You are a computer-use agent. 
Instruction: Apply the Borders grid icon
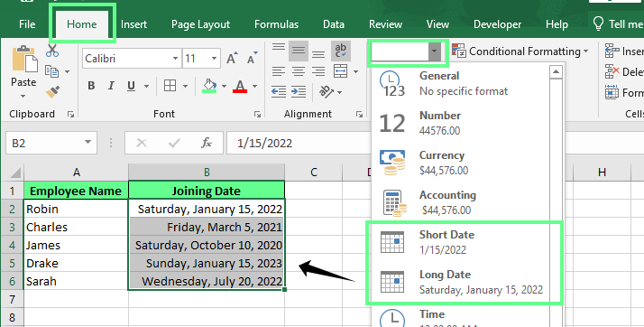(170, 86)
